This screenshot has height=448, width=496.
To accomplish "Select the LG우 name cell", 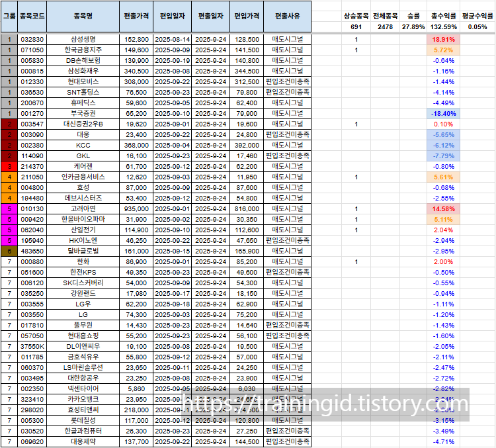I will tap(83, 304).
